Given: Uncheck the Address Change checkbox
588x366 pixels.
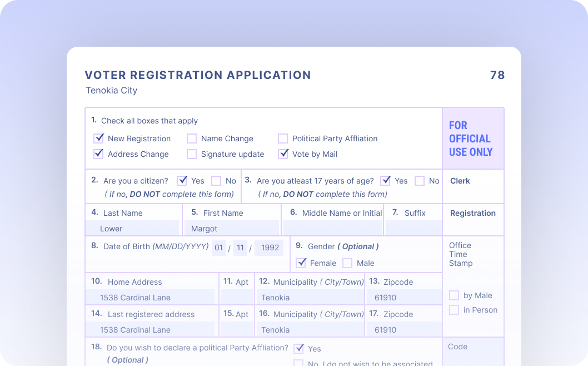Looking at the screenshot, I should pos(98,154).
